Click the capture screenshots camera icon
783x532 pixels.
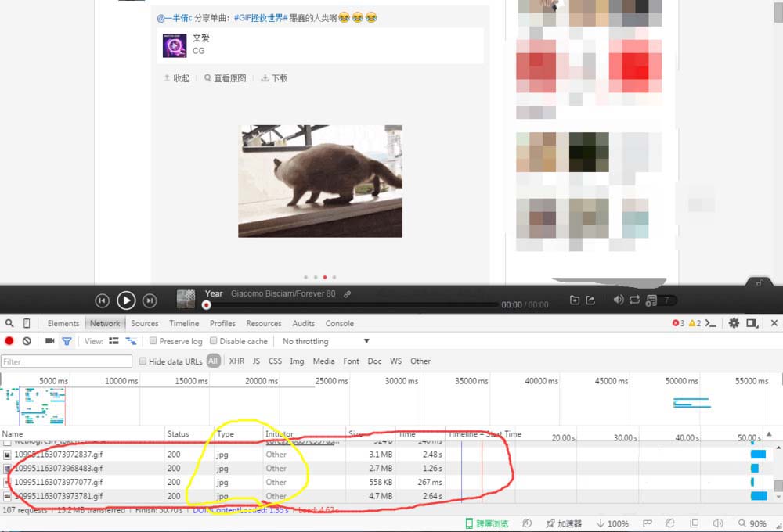[x=49, y=341]
